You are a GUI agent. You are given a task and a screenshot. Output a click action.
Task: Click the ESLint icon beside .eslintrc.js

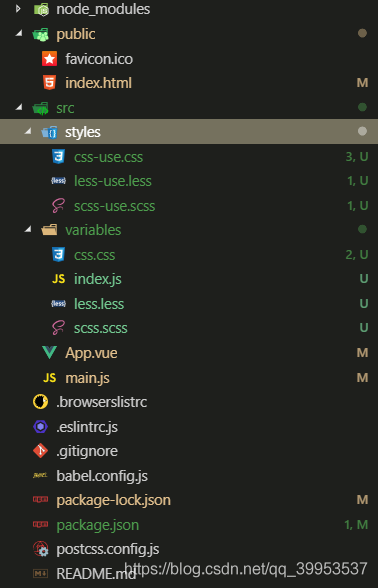click(40, 426)
